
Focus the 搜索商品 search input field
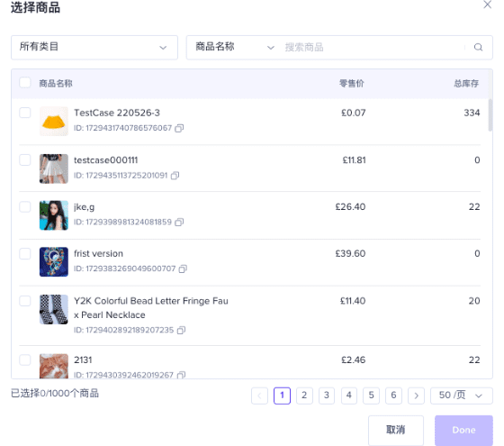373,47
